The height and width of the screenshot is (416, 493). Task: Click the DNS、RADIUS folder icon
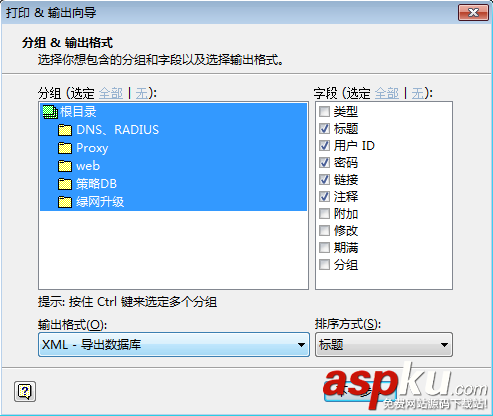click(x=65, y=130)
